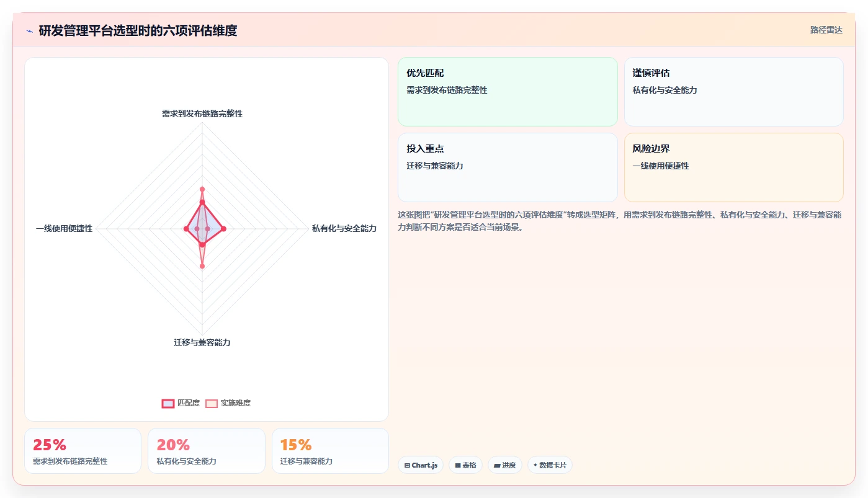Select the 25% 需求到发布链路完整性 stat card
This screenshot has height=498, width=868.
83,451
